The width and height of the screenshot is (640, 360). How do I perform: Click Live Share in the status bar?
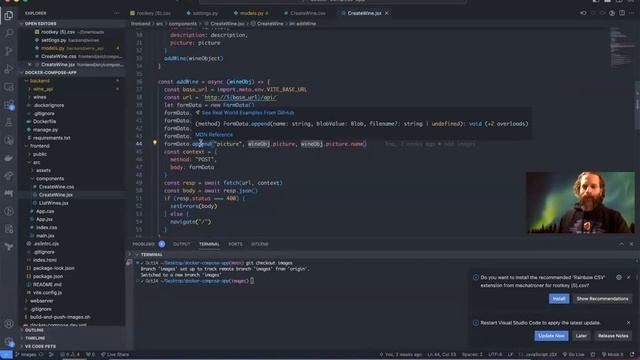[115, 355]
